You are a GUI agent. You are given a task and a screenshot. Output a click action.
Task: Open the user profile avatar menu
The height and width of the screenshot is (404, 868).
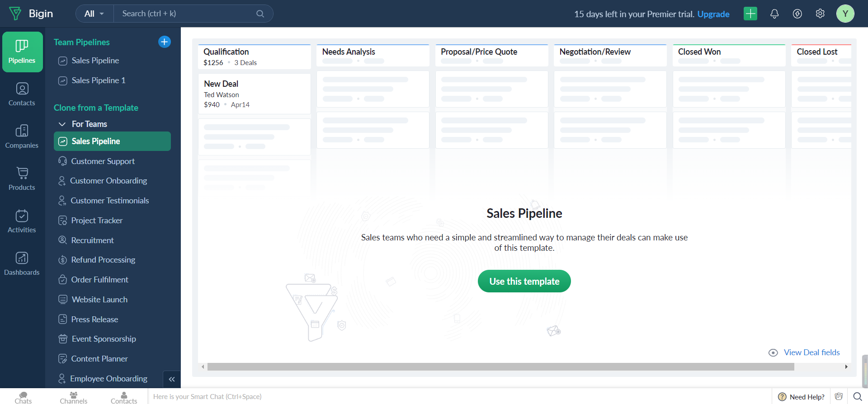tap(845, 14)
